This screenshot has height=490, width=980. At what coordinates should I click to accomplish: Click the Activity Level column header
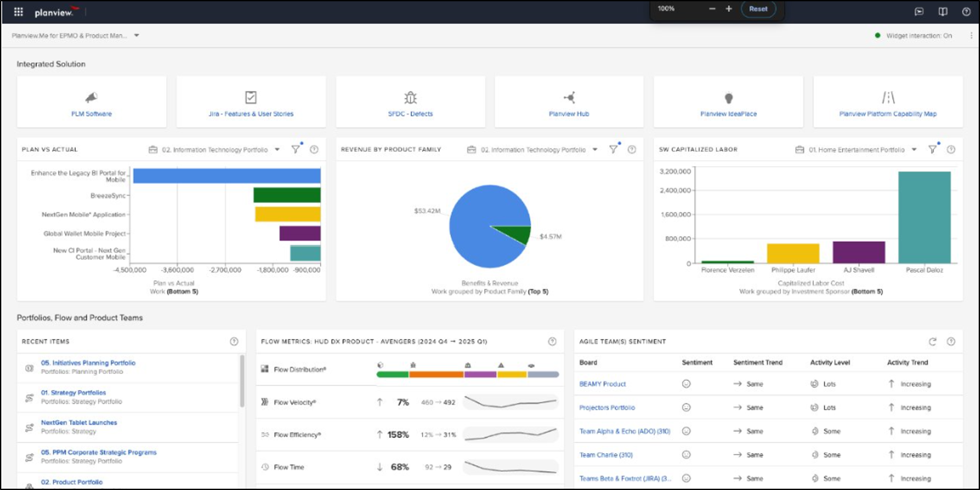(830, 363)
